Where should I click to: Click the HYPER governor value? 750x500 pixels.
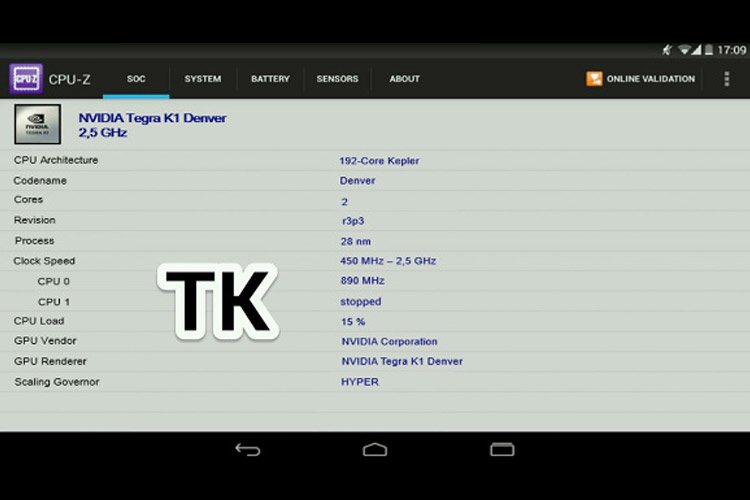click(x=360, y=382)
